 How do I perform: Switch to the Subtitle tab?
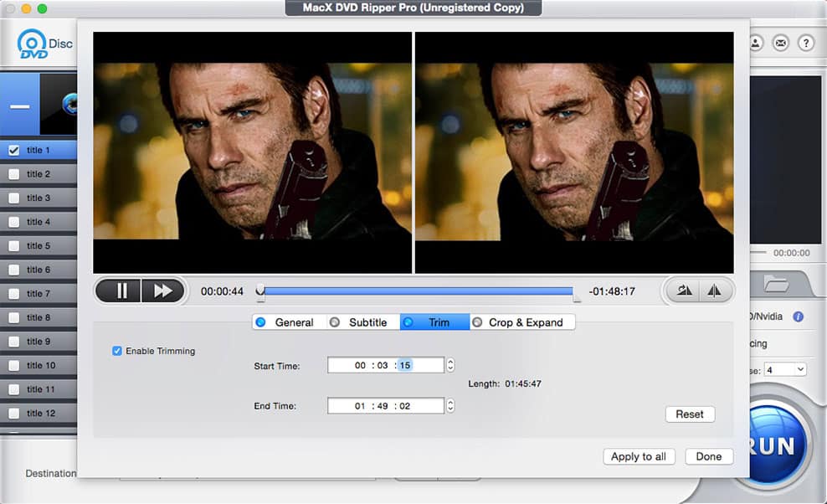(363, 322)
